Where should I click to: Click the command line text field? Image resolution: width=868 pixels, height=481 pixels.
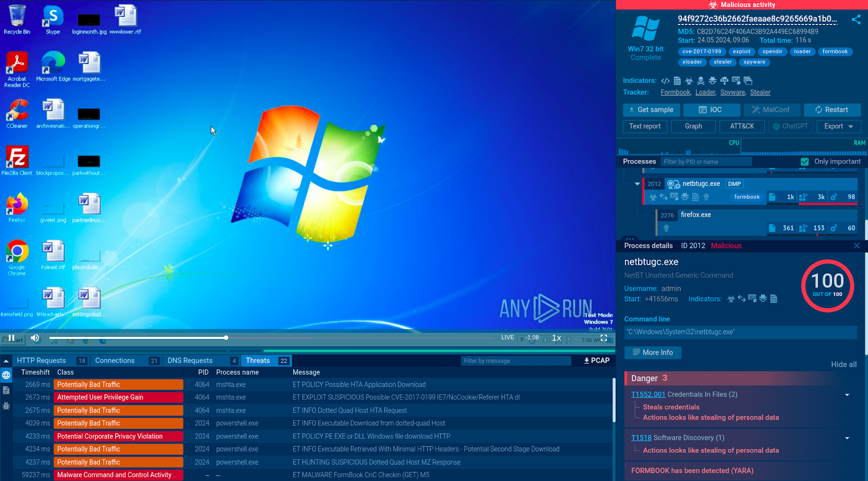coord(741,332)
